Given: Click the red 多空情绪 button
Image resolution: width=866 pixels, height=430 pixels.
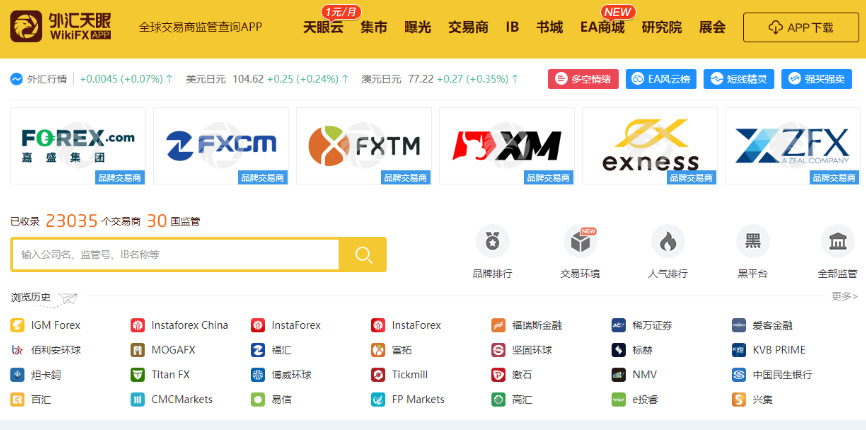Looking at the screenshot, I should pyautogui.click(x=583, y=79).
